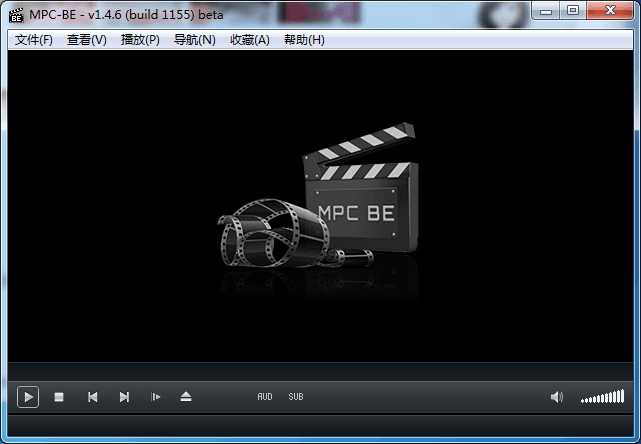The image size is (641, 444).
Task: Advance one frame with the step icon
Action: click(x=155, y=397)
